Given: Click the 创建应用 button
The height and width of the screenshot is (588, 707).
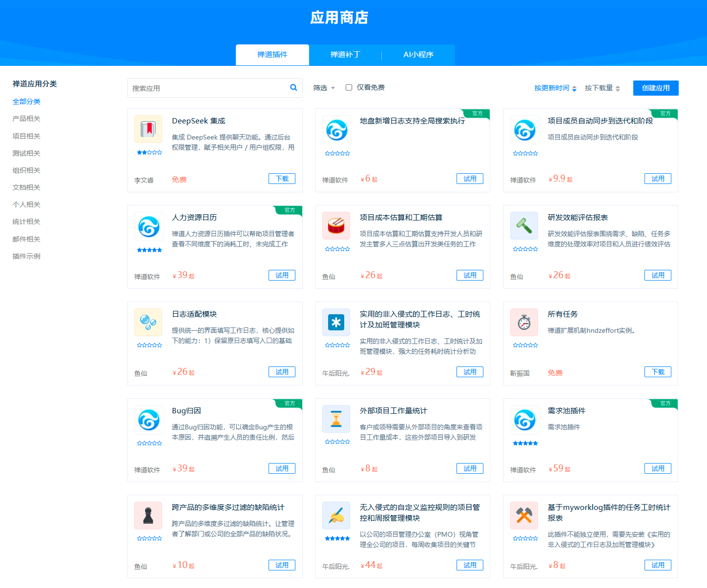Looking at the screenshot, I should [x=656, y=88].
